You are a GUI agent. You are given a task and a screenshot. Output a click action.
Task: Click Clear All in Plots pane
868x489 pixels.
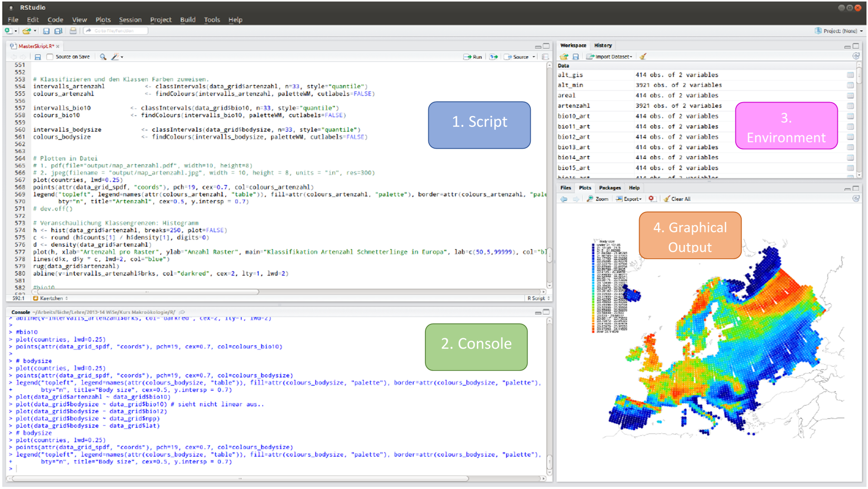677,199
